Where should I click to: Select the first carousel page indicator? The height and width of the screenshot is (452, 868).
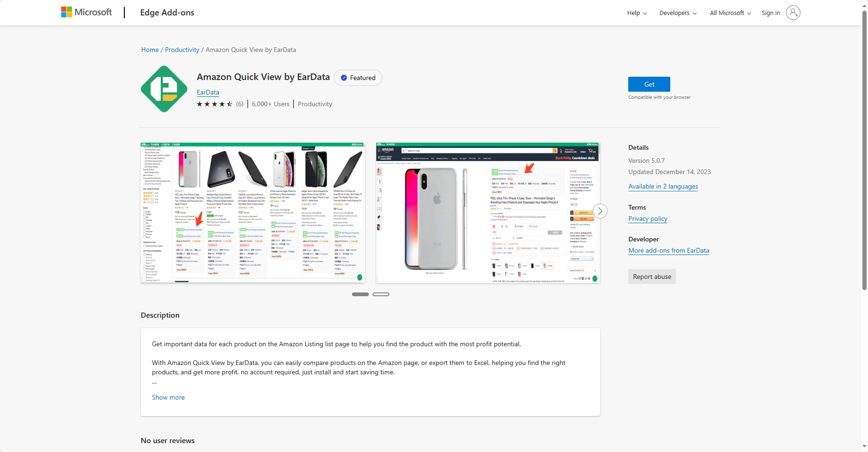[x=360, y=294]
